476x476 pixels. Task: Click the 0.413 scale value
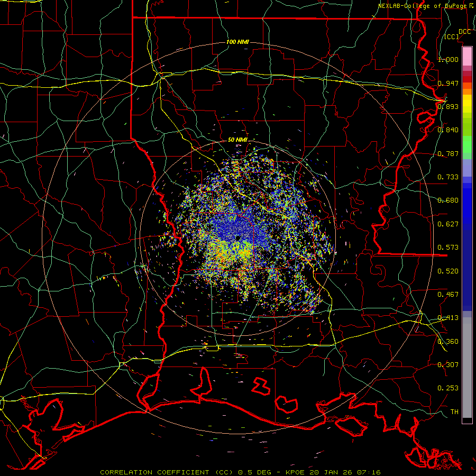pos(448,318)
